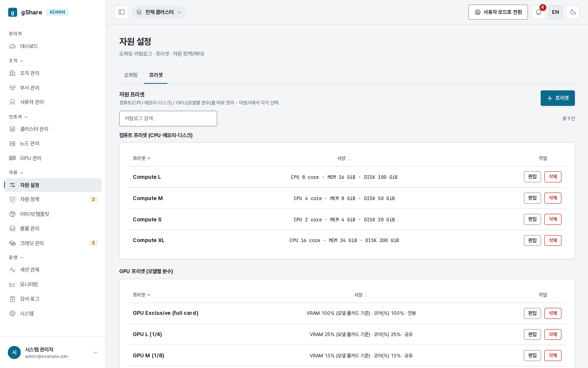Delete GPU Exclusive (full card) preset
Image resolution: width=588 pixels, height=368 pixels.
(x=553, y=313)
